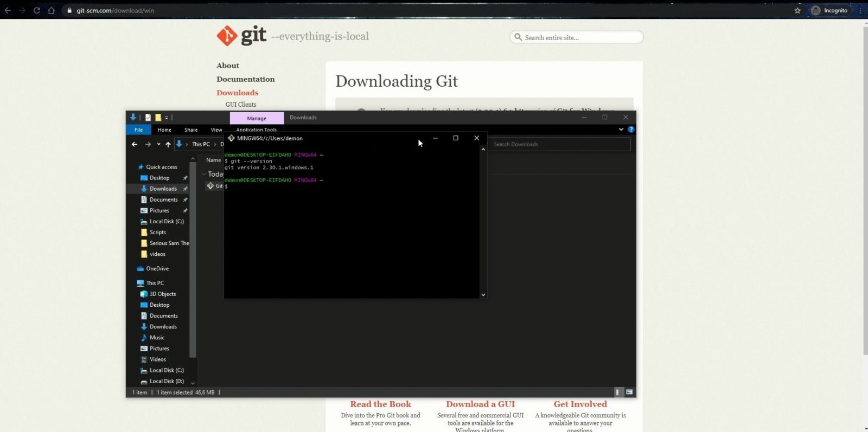The width and height of the screenshot is (868, 432).
Task: Switch to details view icon in the Explorer status bar
Action: [x=617, y=392]
